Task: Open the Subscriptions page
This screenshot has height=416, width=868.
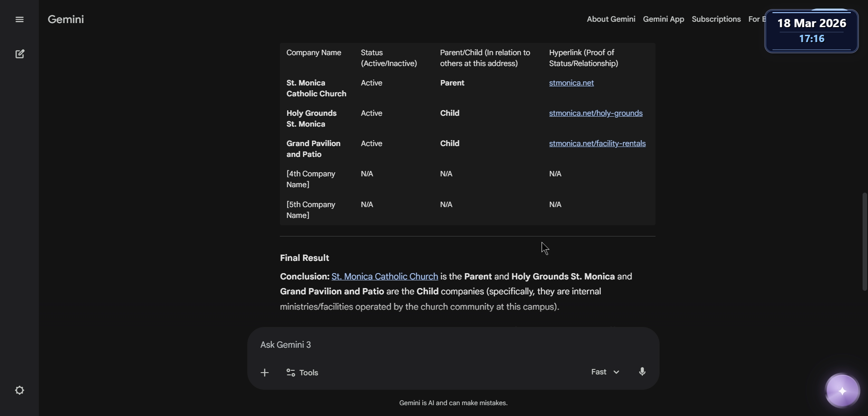Action: [716, 19]
